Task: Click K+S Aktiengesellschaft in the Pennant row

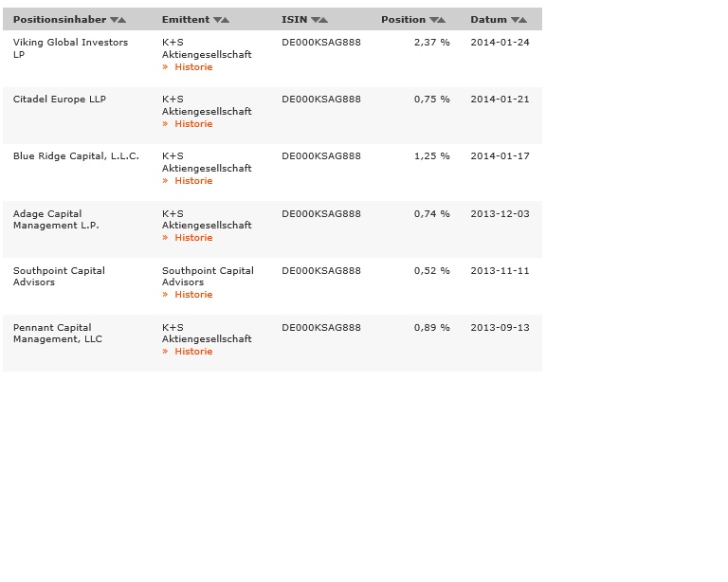Action: point(207,334)
